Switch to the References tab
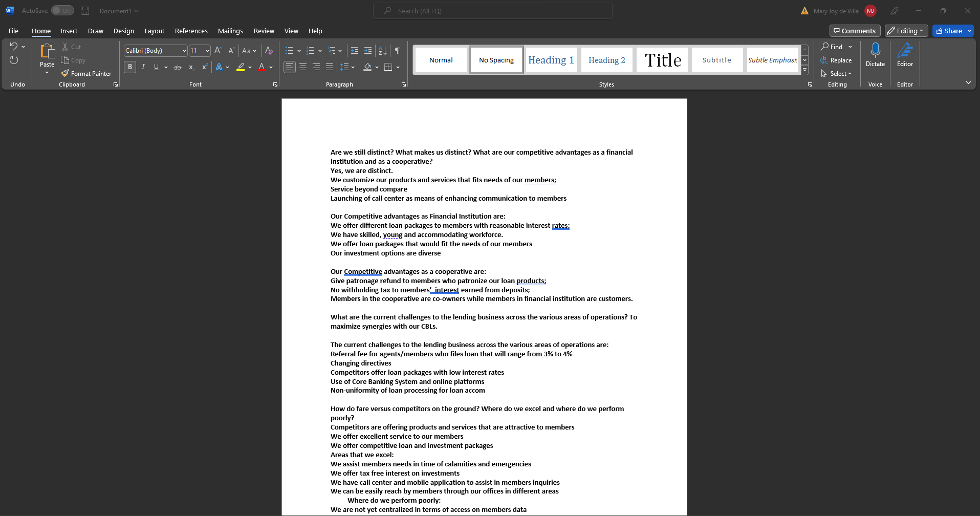The width and height of the screenshot is (980, 516). pos(191,31)
